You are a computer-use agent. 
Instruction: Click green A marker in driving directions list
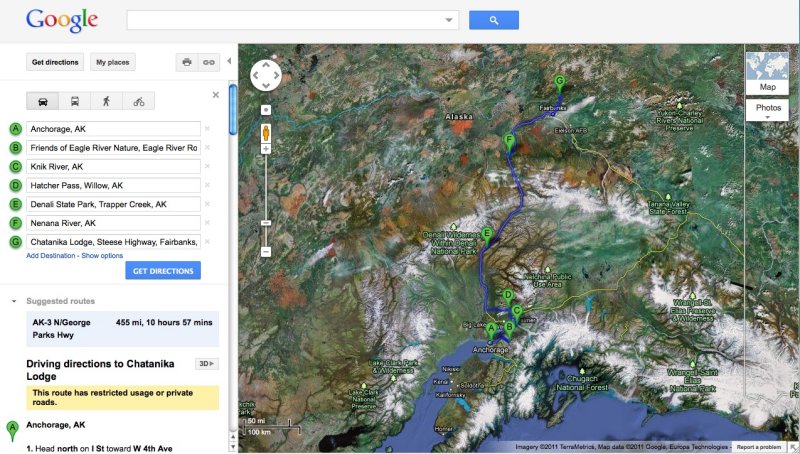pos(12,430)
